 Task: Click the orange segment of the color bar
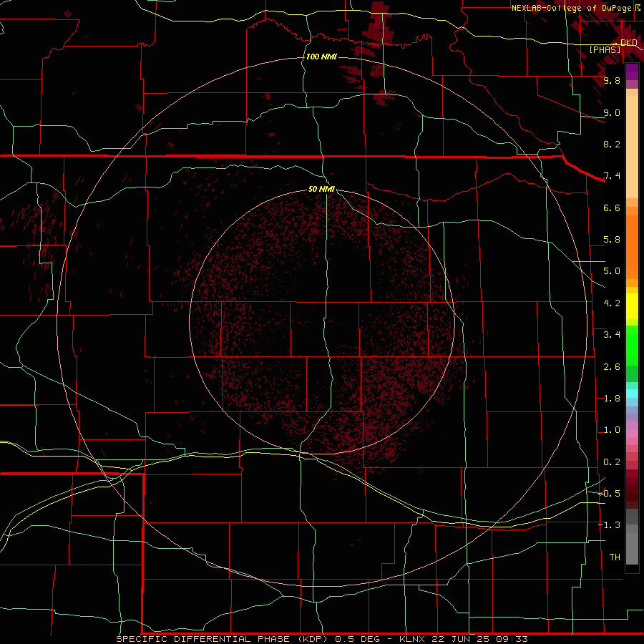[x=632, y=247]
